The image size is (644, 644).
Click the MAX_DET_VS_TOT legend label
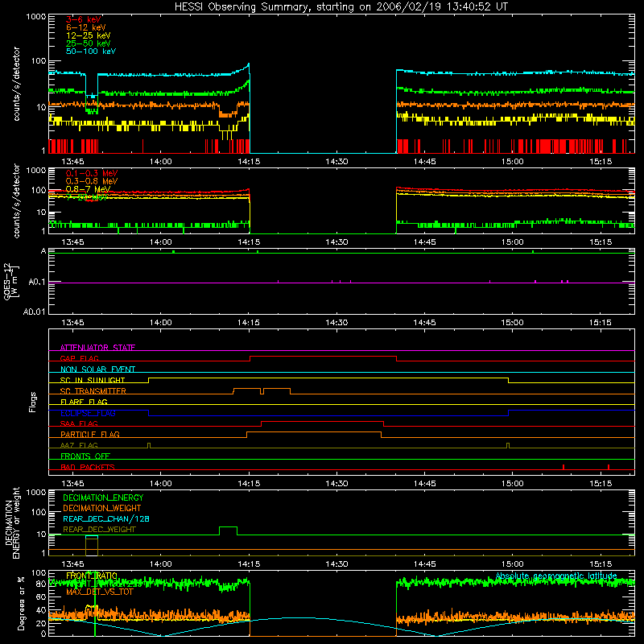tap(99, 592)
